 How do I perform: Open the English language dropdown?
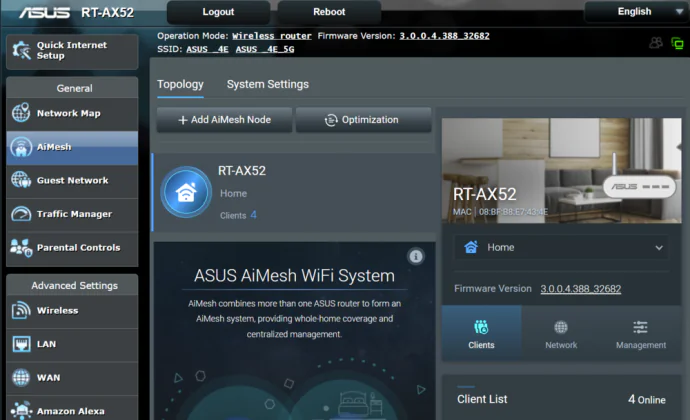click(x=635, y=11)
